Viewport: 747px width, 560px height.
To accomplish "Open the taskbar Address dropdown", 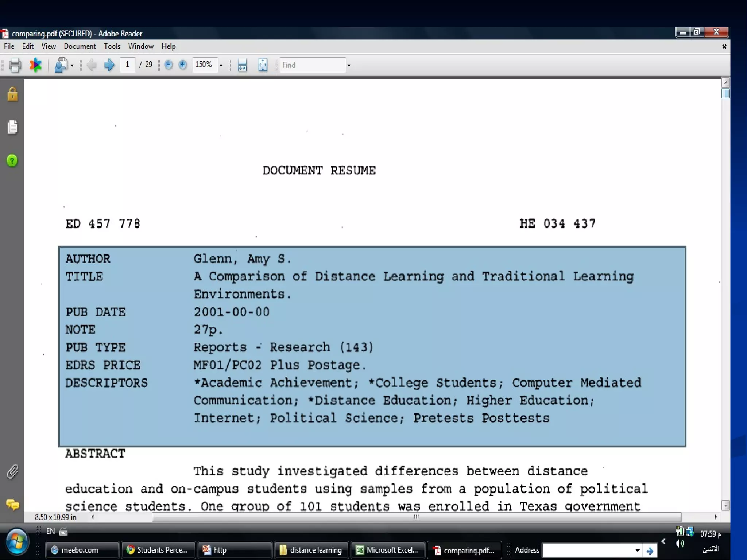I will pyautogui.click(x=637, y=550).
